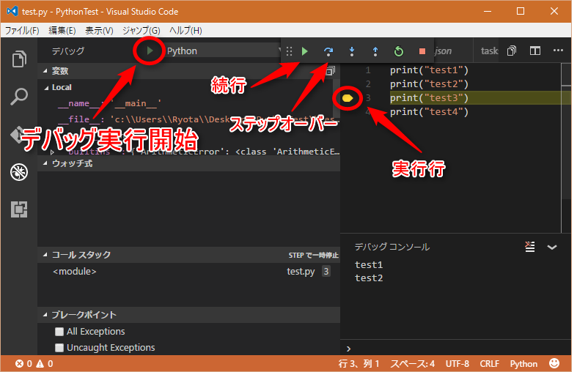Click the test2 output in the debug console
This screenshot has height=372, width=588.
pos(369,278)
